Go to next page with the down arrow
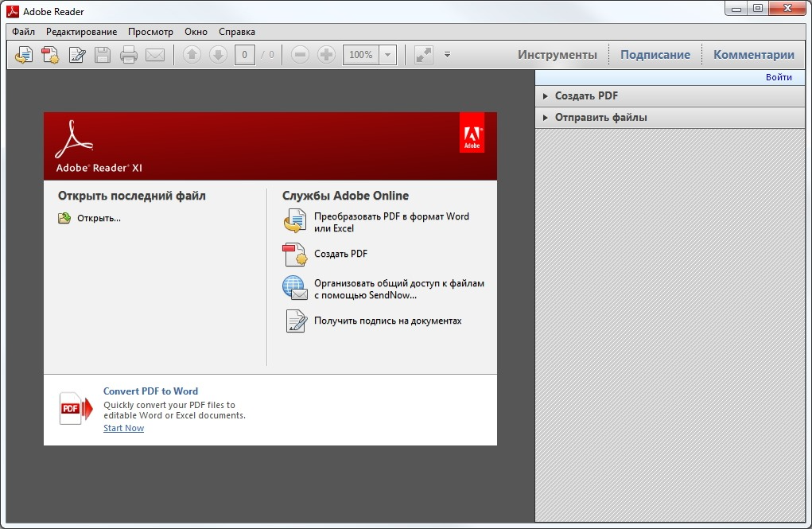This screenshot has width=812, height=529. 218,55
